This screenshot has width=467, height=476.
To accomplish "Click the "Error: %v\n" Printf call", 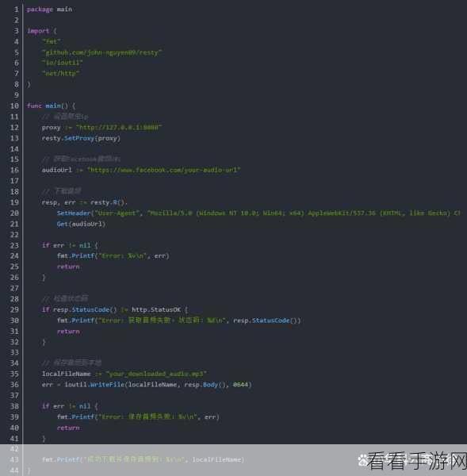I will coord(113,256).
